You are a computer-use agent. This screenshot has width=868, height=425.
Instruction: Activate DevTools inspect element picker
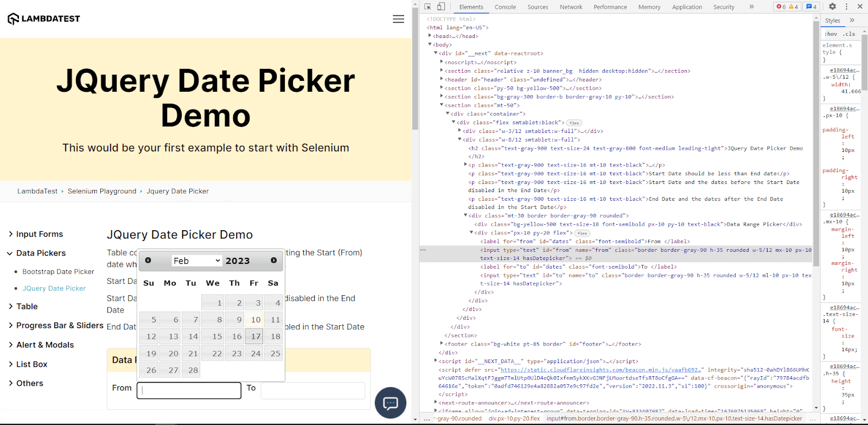[x=427, y=7]
